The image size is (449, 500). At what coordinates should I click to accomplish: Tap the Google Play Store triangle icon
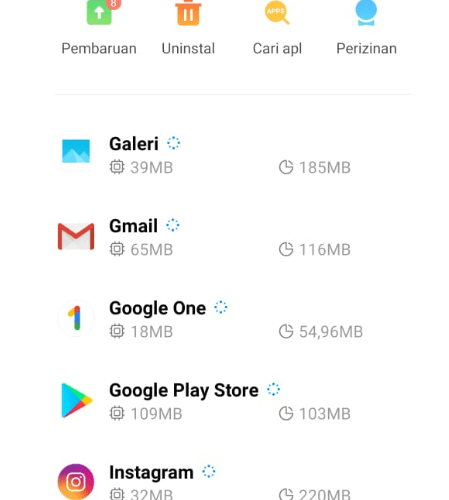pyautogui.click(x=77, y=400)
